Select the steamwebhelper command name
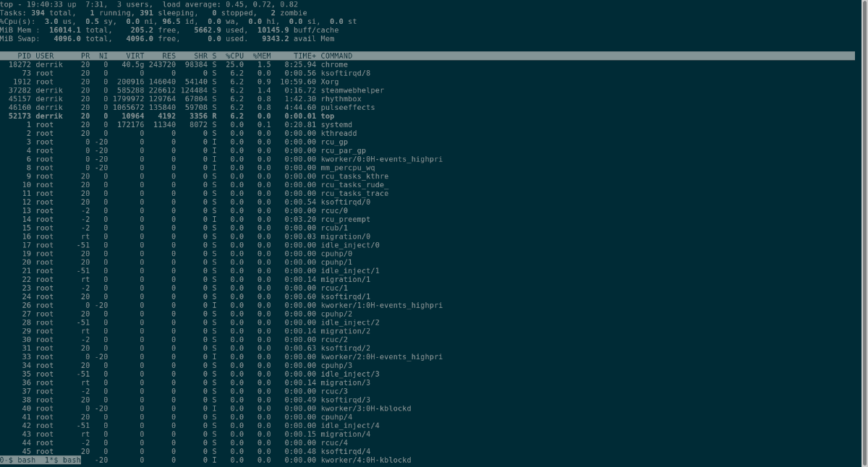The height and width of the screenshot is (467, 868). click(x=352, y=90)
